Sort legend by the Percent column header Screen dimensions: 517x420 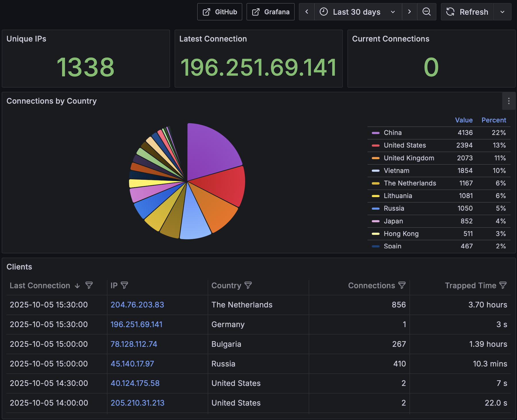pyautogui.click(x=493, y=120)
